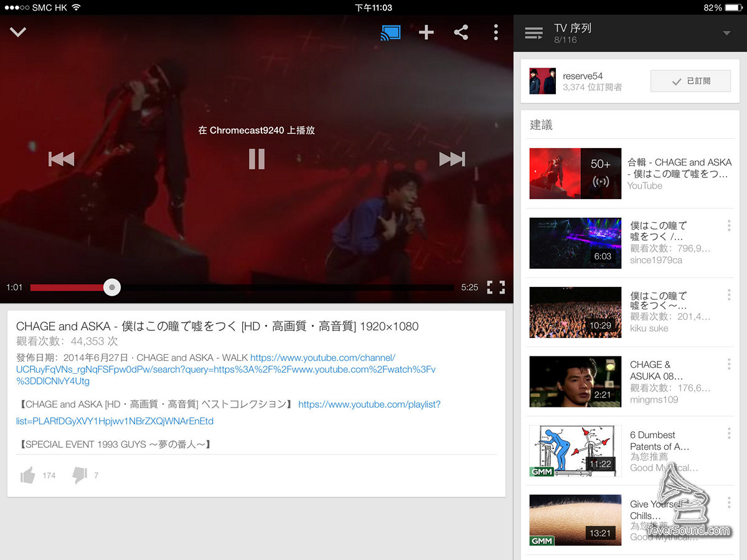The width and height of the screenshot is (747, 560).
Task: Open options for 6 Dumbest Patents video
Action: click(729, 434)
